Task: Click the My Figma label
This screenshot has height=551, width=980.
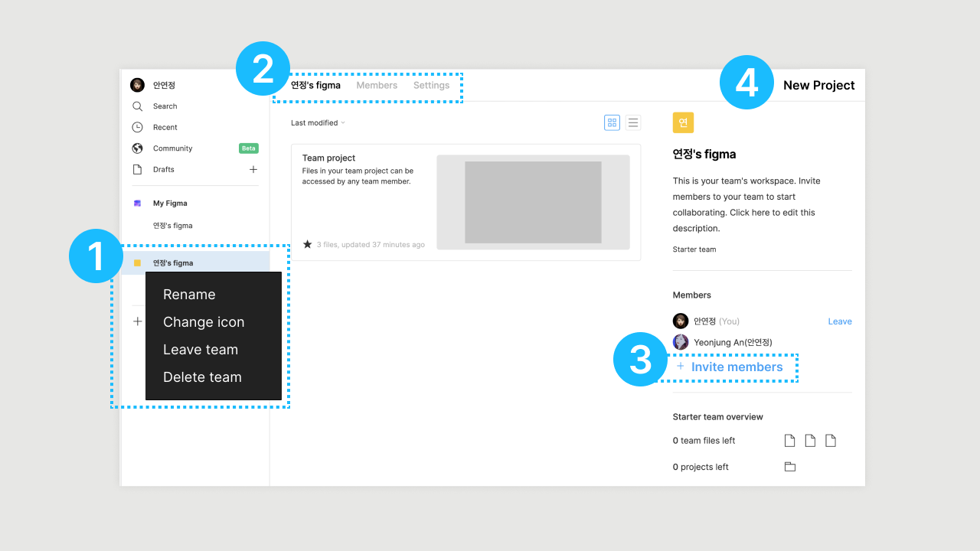Action: [x=170, y=204]
